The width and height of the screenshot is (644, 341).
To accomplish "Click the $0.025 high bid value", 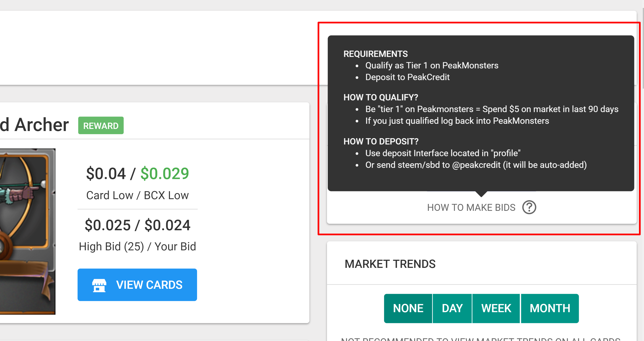I will [x=107, y=225].
